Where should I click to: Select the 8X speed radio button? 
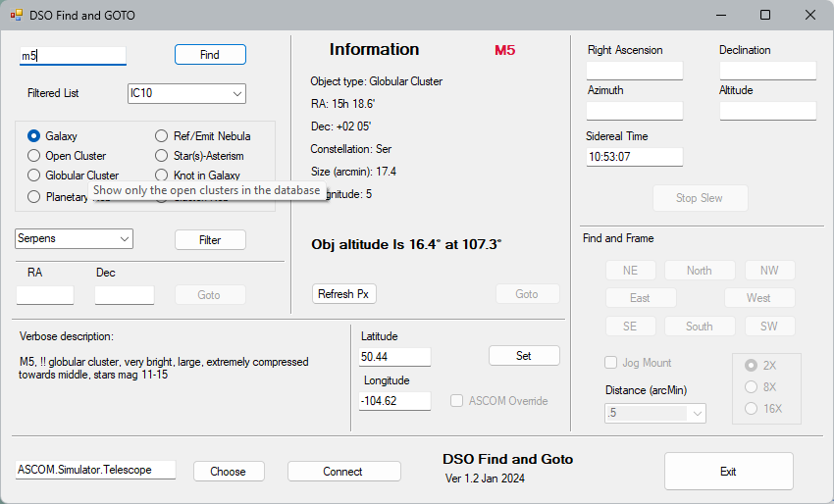coord(751,386)
